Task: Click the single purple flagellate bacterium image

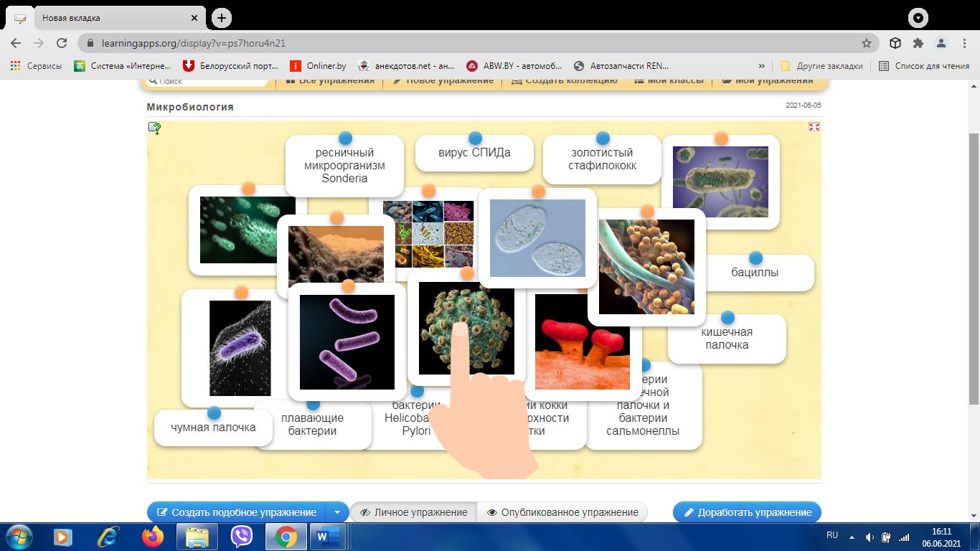Action: click(240, 348)
